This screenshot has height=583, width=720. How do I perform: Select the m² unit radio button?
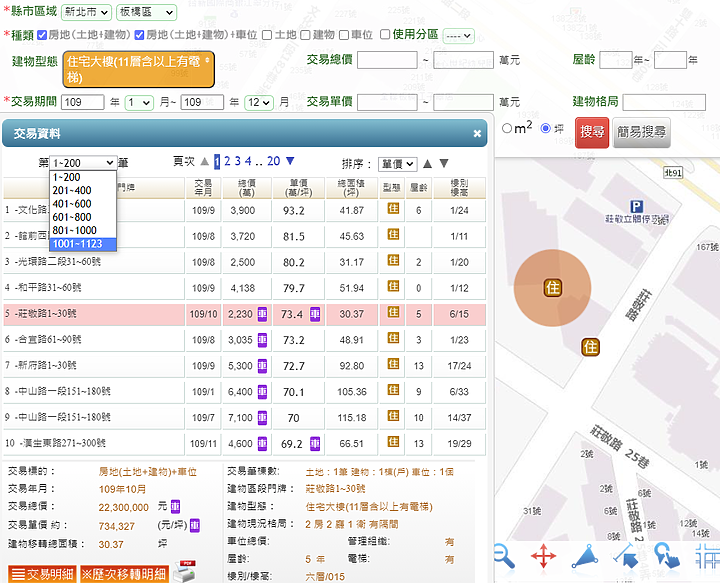coord(507,128)
